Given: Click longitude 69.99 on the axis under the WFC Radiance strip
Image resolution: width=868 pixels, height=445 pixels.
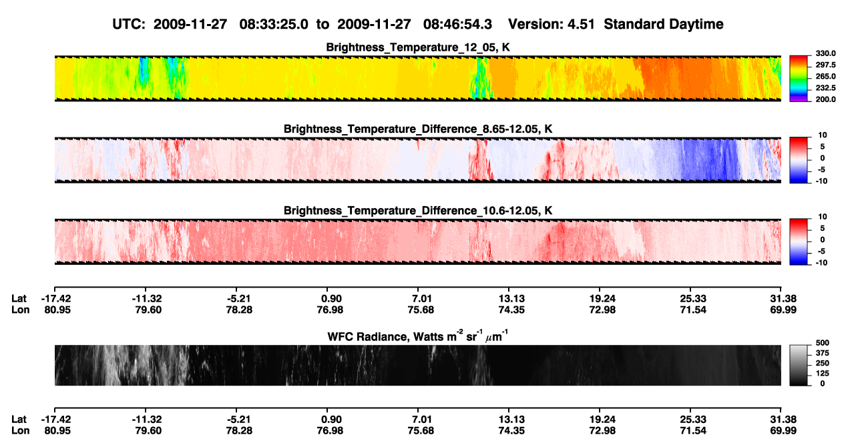Looking at the screenshot, I should point(781,430).
